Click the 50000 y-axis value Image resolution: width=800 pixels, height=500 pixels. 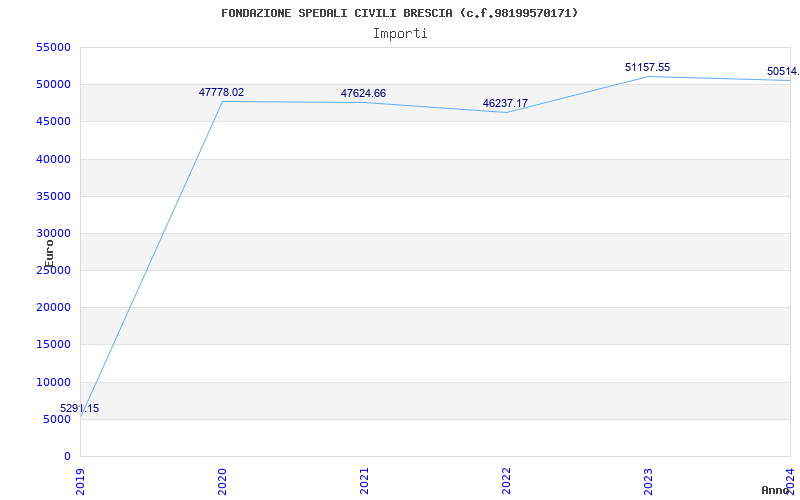[x=54, y=84]
